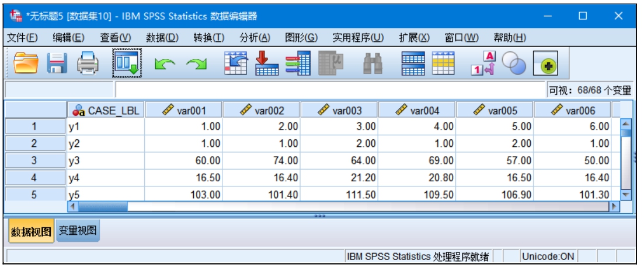Select row header 2
This screenshot has width=644, height=271.
tap(34, 143)
